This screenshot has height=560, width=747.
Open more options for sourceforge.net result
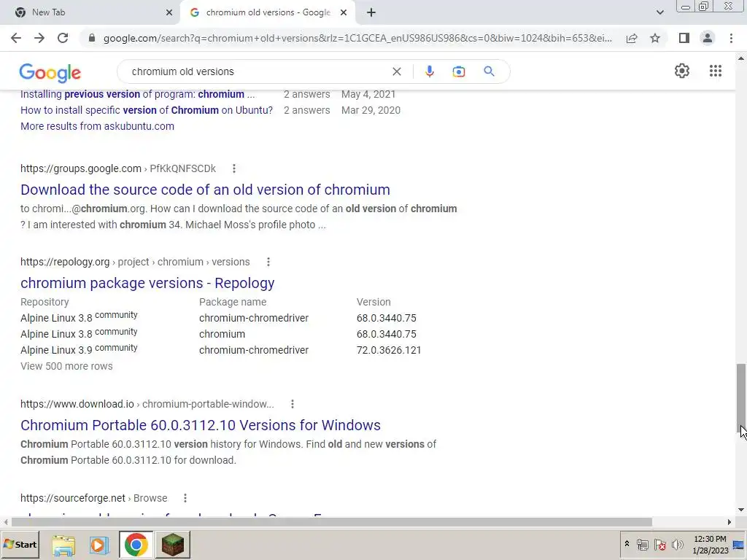point(185,498)
